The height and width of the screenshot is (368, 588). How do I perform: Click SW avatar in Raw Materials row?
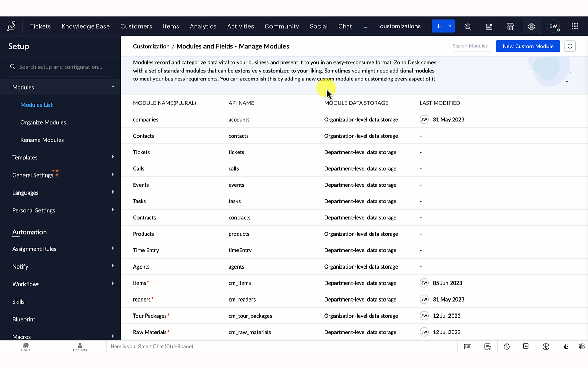click(x=424, y=332)
